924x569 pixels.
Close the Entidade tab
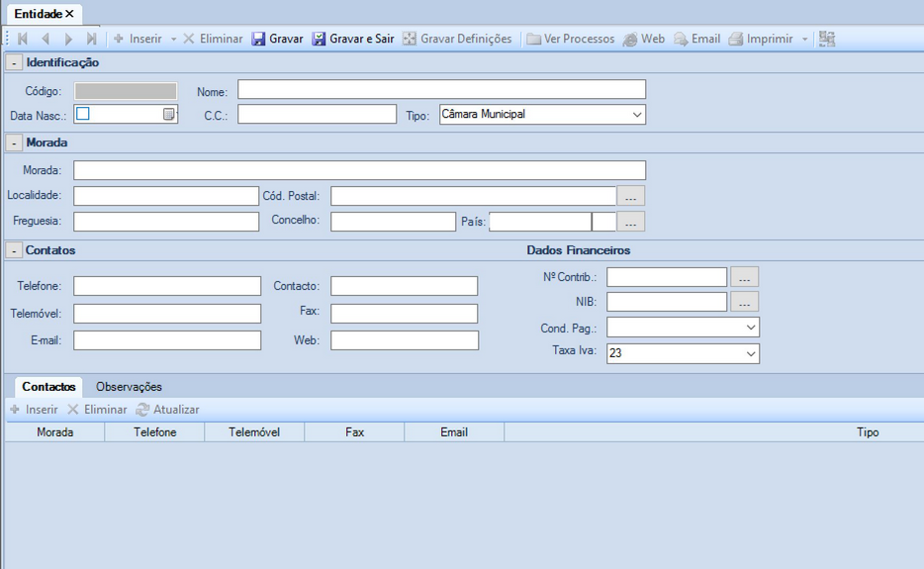tap(69, 14)
